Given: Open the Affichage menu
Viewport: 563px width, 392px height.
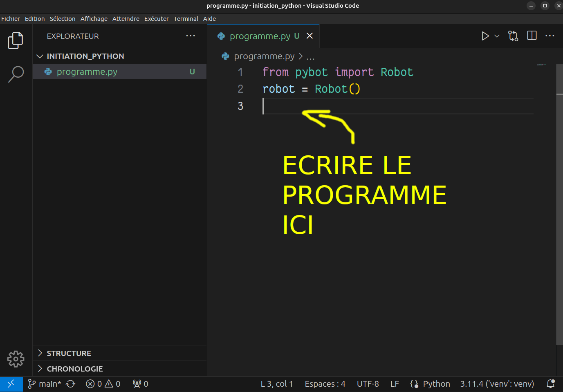Looking at the screenshot, I should (x=94, y=19).
